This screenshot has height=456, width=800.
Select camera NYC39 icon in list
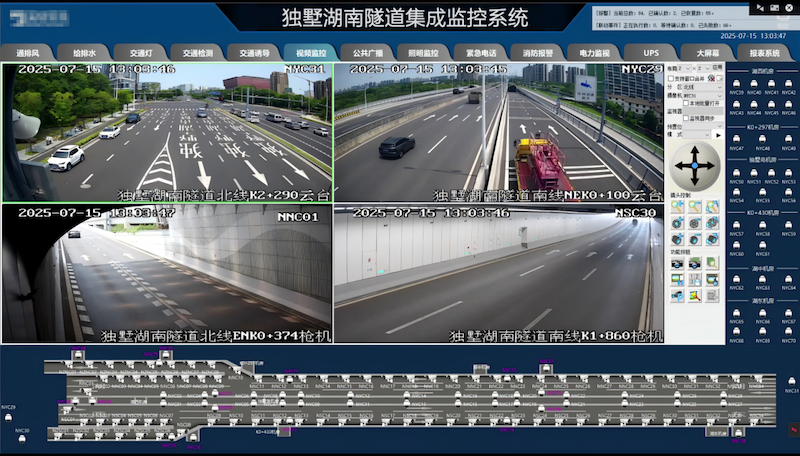click(737, 86)
